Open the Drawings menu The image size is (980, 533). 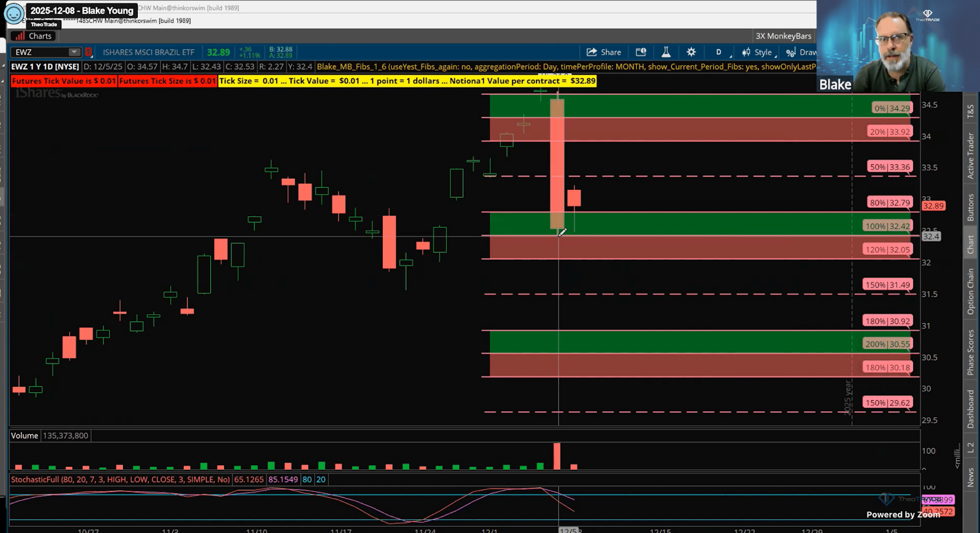801,53
